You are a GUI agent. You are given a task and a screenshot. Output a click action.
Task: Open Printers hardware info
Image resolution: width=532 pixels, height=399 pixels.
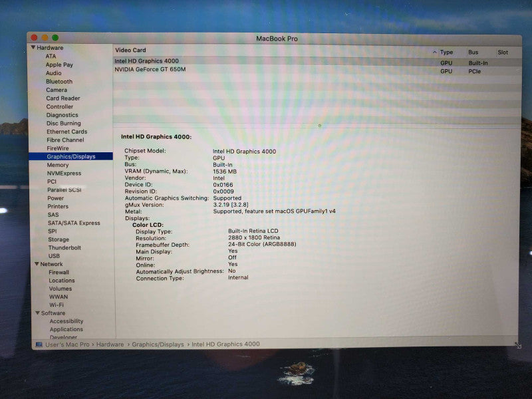[x=58, y=206]
